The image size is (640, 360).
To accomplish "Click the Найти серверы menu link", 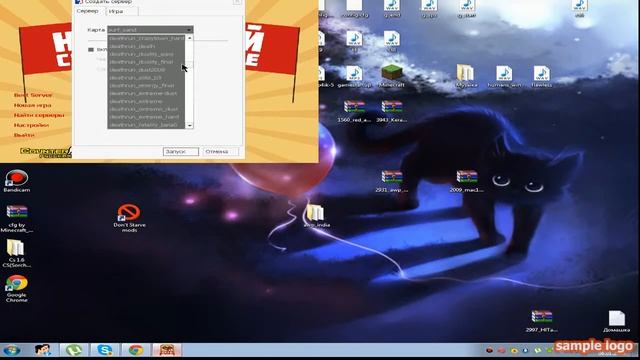I will pos(39,115).
